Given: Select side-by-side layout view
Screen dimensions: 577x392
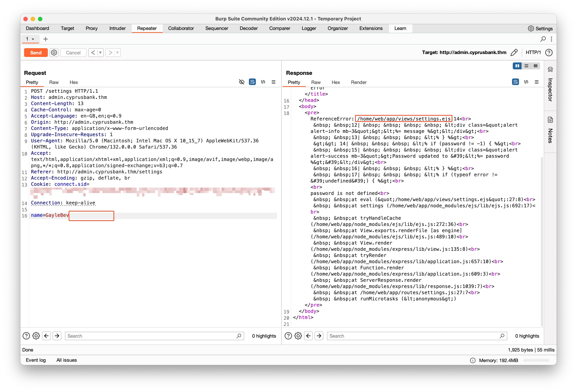Looking at the screenshot, I should 517,66.
